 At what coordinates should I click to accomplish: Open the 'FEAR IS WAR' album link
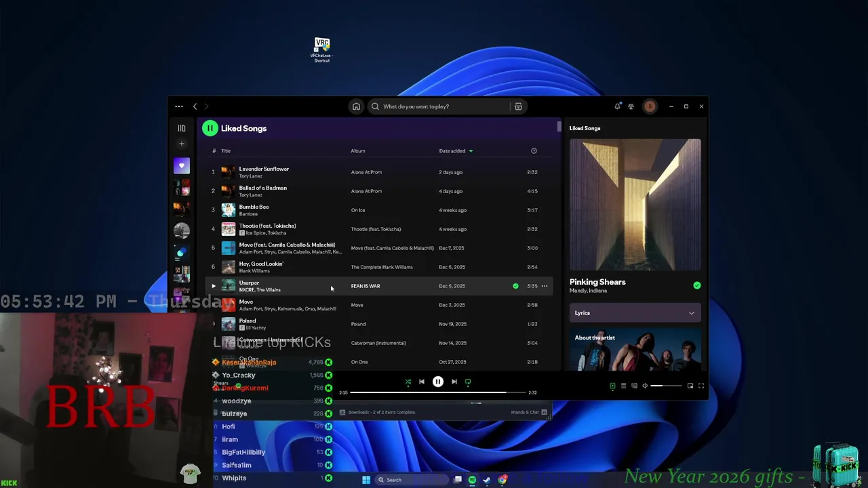(x=366, y=286)
